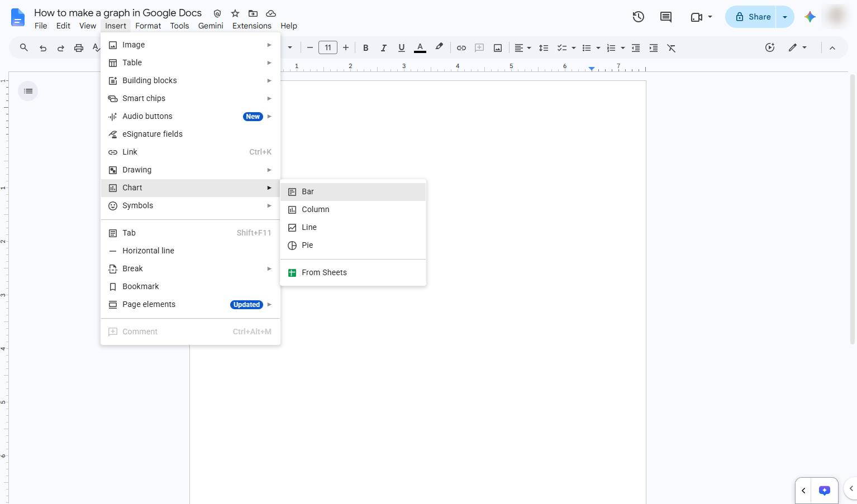Redo the last action

(61, 48)
